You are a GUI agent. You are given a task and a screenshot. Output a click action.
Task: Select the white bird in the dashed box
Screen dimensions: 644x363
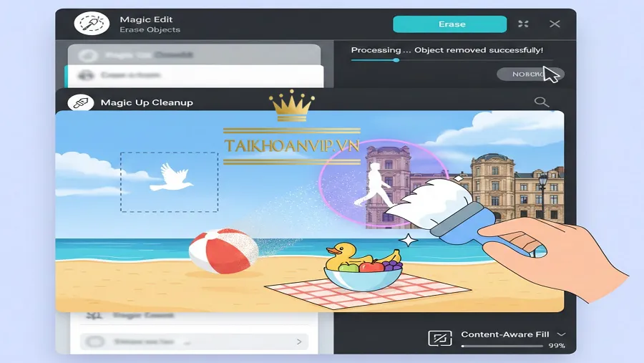(170, 177)
